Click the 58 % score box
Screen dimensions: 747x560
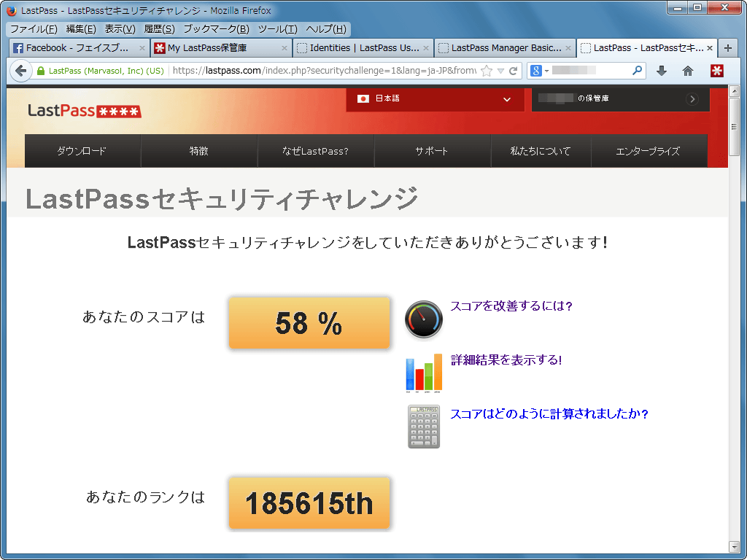309,323
